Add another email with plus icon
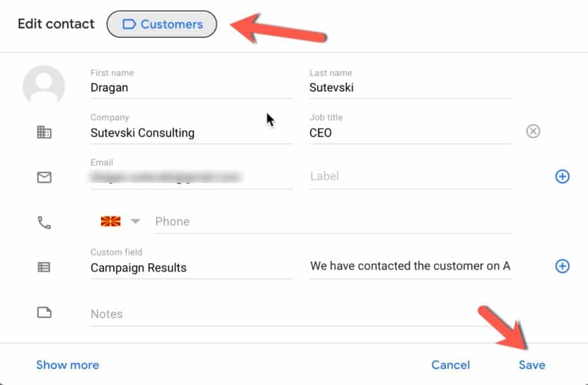 coord(562,176)
